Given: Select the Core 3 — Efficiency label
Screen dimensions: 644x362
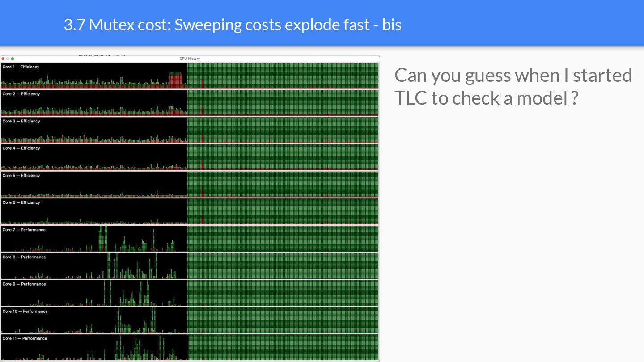Looking at the screenshot, I should [21, 121].
